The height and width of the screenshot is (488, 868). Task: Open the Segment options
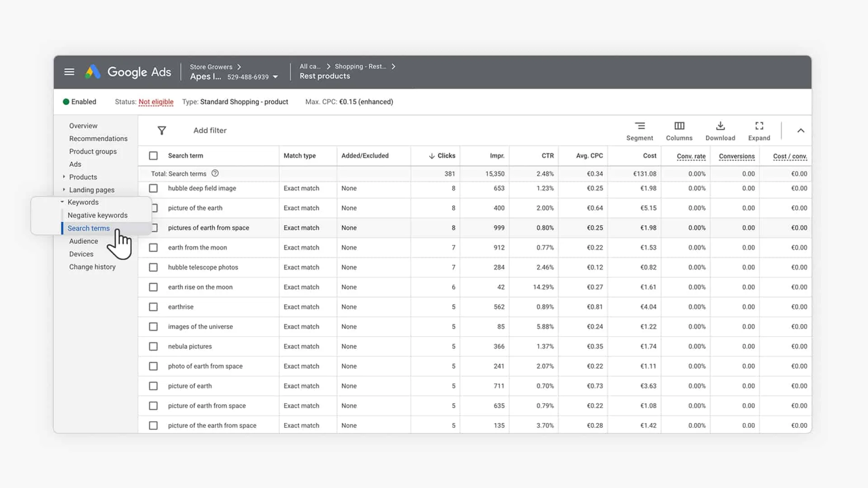639,131
